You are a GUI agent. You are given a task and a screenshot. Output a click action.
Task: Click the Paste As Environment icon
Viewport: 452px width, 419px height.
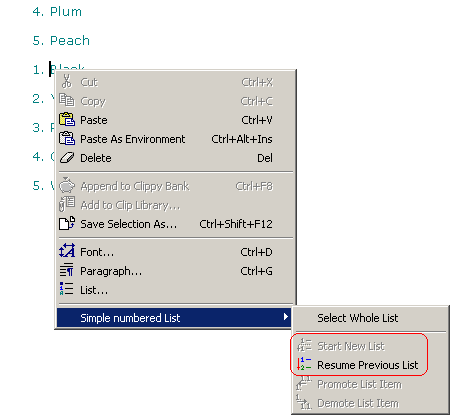pyautogui.click(x=67, y=138)
